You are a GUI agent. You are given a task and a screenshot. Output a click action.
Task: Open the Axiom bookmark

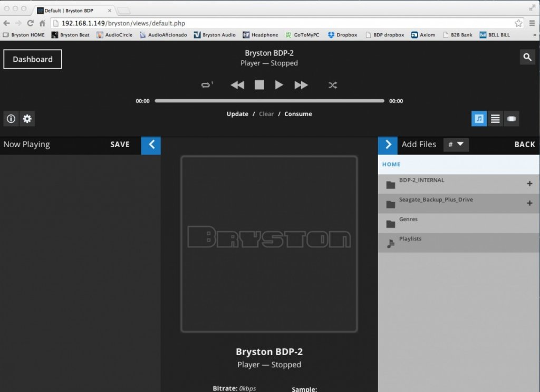423,35
